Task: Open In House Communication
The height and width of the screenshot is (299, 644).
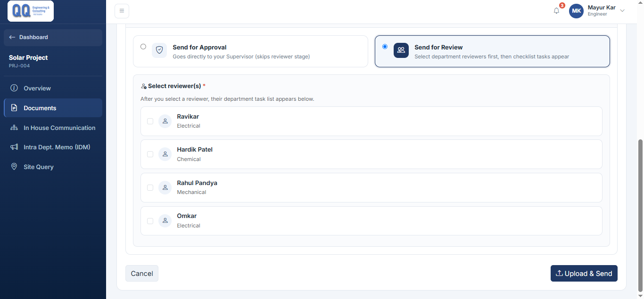Action: click(x=53, y=128)
